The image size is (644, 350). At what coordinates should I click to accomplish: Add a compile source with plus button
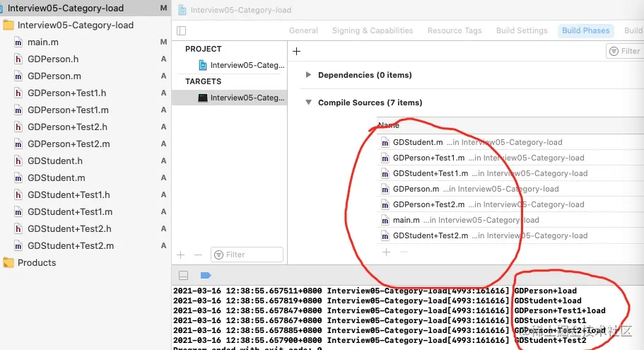[386, 252]
